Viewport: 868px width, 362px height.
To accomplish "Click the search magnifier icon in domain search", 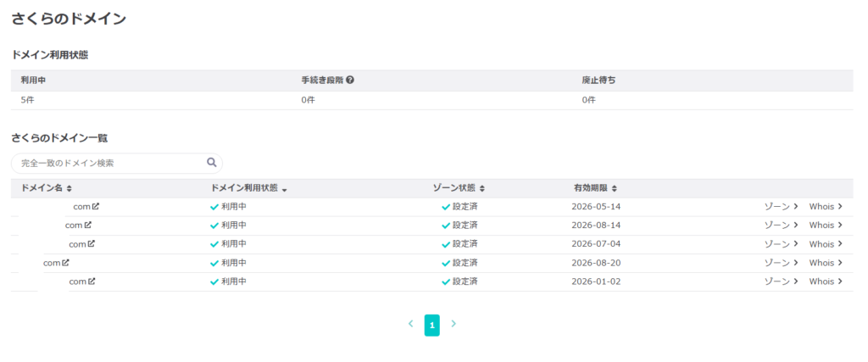I will (212, 163).
